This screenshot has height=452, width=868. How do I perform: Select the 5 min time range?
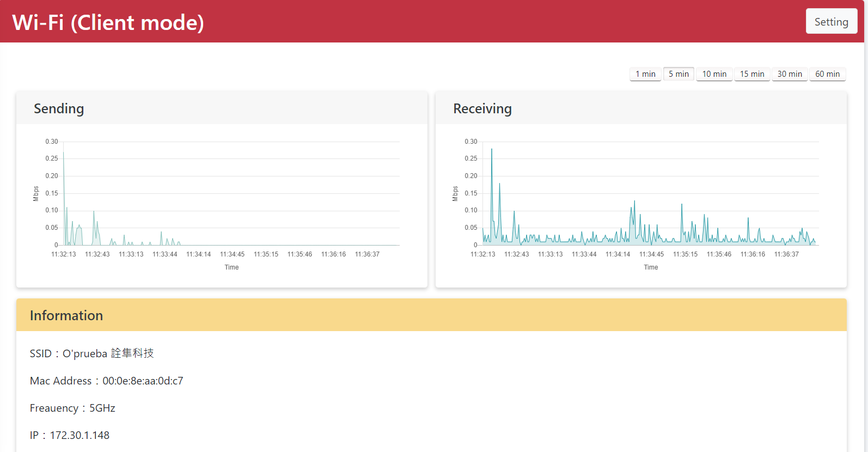point(678,74)
